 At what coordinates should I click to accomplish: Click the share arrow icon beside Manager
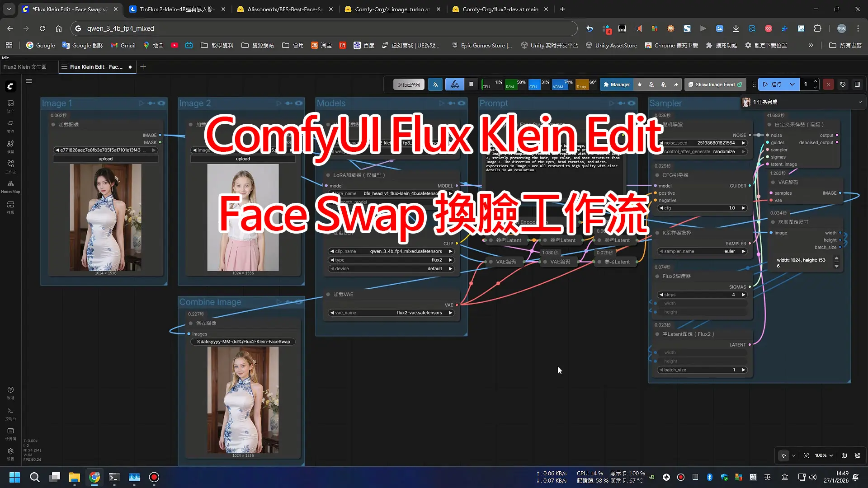(x=676, y=84)
